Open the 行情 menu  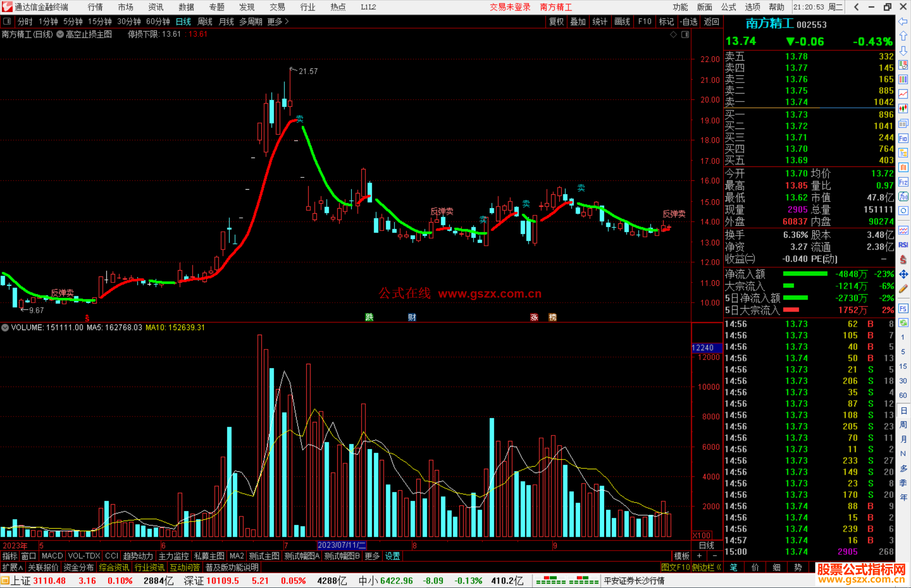pyautogui.click(x=95, y=7)
